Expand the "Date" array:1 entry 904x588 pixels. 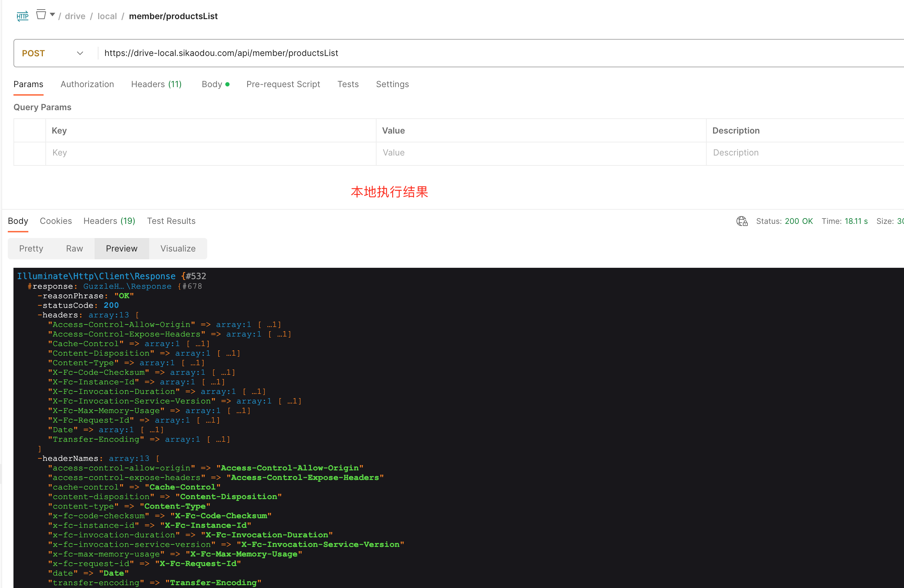131,430
